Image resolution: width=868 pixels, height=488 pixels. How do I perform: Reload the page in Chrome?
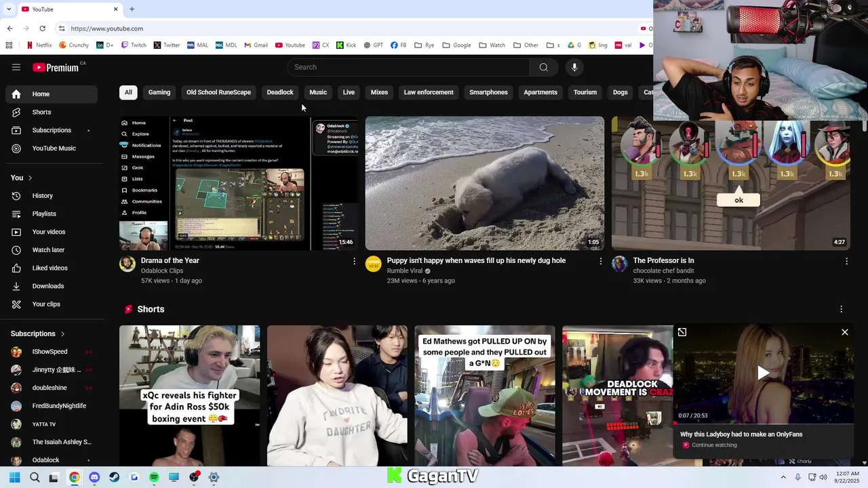point(42,28)
